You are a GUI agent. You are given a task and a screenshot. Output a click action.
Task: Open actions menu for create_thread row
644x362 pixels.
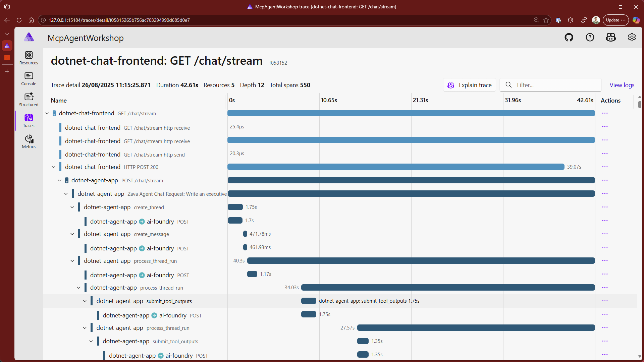604,207
